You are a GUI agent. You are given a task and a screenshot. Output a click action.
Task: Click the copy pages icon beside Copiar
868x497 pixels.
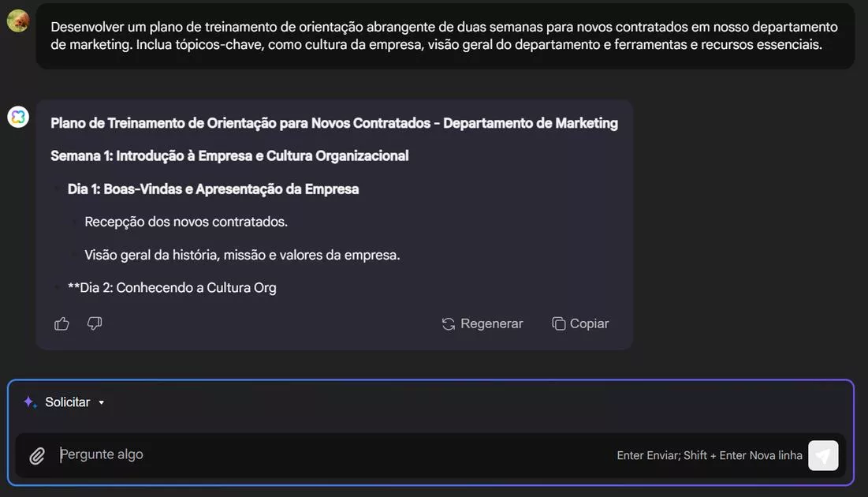click(x=557, y=323)
